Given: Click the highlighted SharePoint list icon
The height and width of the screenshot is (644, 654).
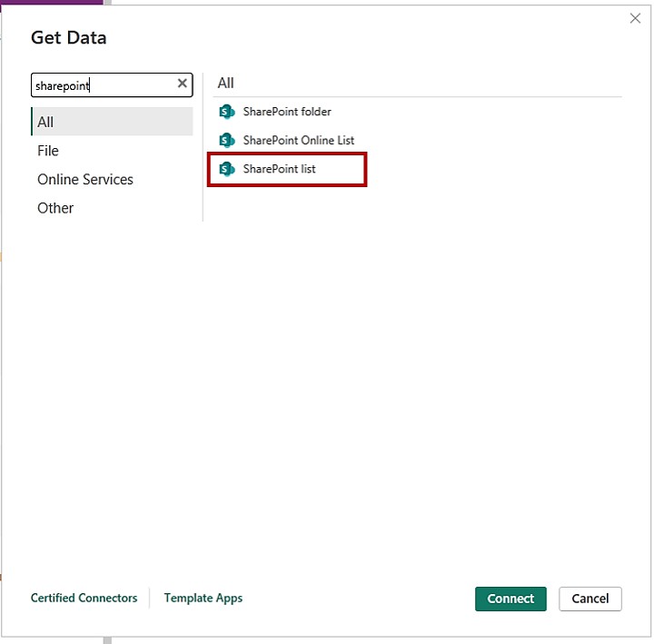Looking at the screenshot, I should (227, 169).
